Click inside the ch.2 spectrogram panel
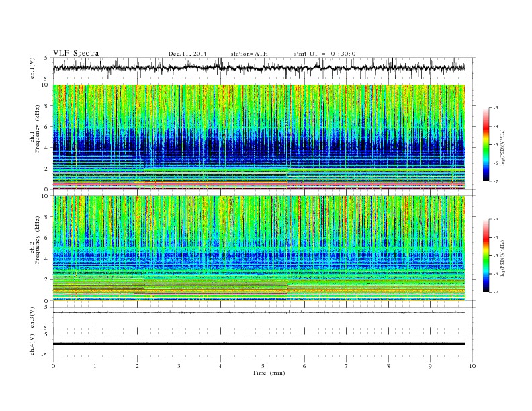The height and width of the screenshot is (411, 532). (259, 248)
